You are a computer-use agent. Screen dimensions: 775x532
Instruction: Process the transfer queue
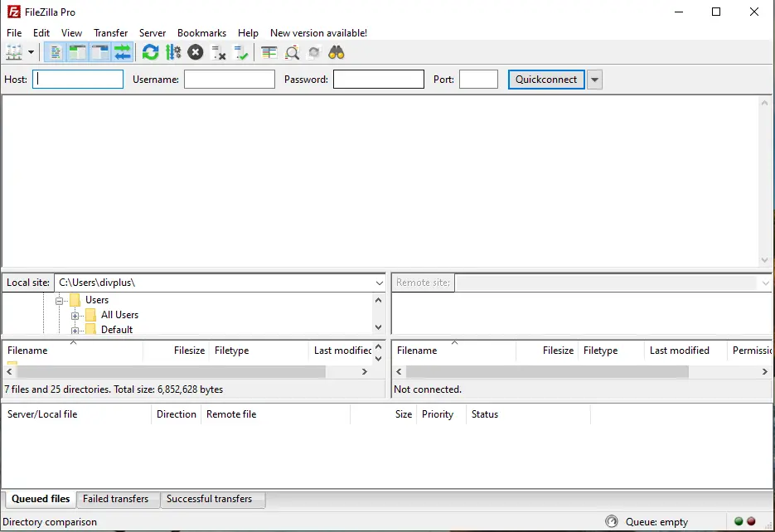(172, 52)
